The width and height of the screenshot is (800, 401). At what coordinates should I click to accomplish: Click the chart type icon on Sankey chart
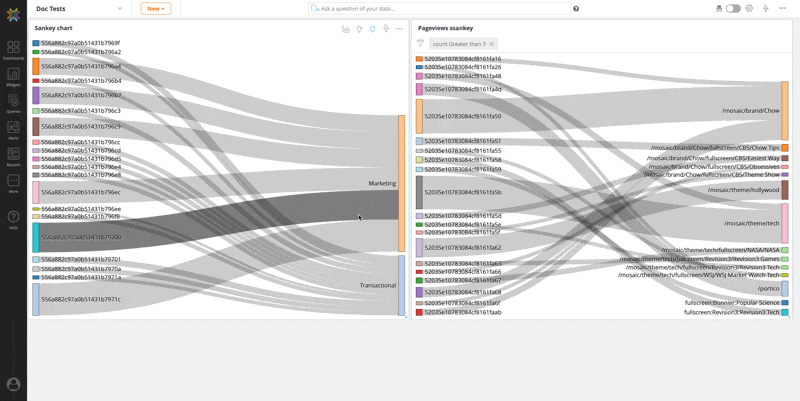click(x=346, y=29)
